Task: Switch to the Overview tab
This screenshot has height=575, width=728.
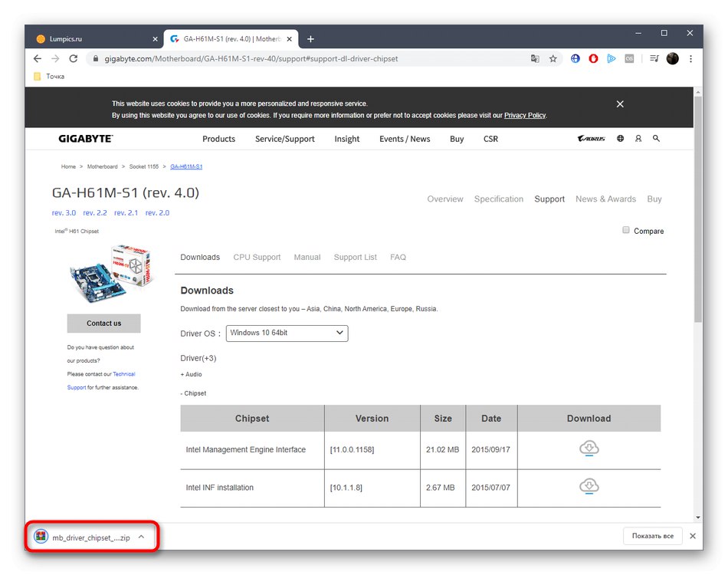Action: click(x=445, y=199)
